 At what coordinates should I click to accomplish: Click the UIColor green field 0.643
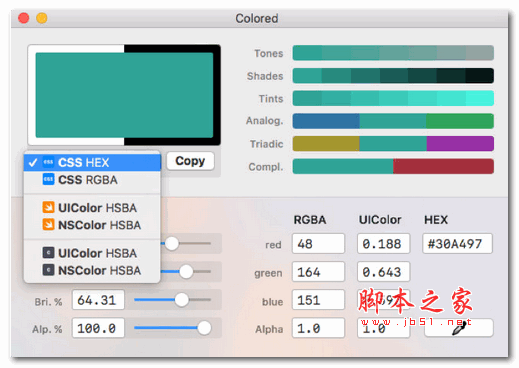click(384, 272)
